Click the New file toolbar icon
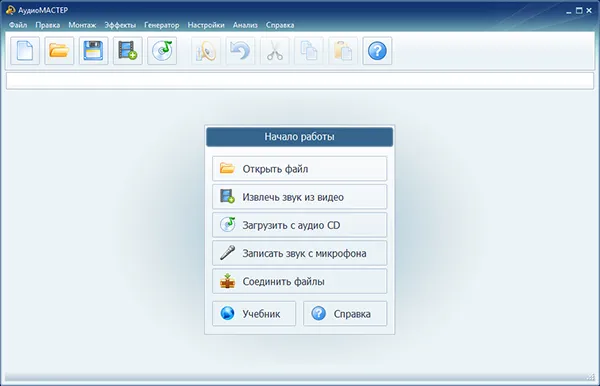 click(x=25, y=51)
